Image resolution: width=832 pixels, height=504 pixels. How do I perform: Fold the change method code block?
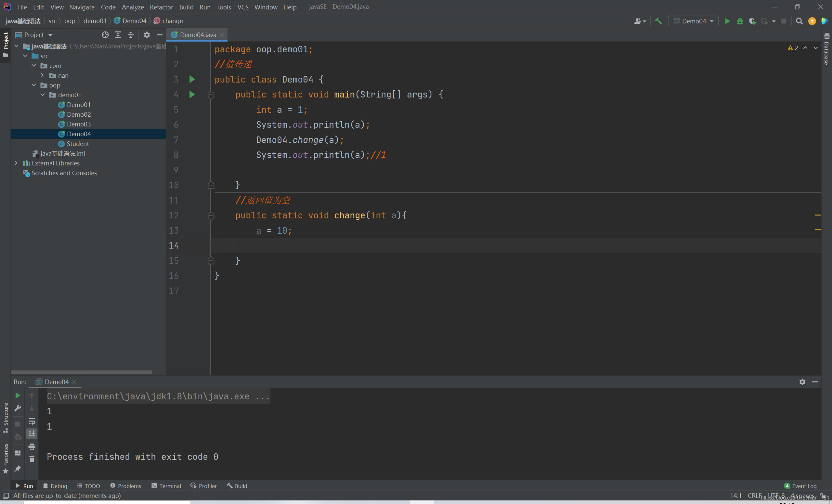pyautogui.click(x=211, y=216)
